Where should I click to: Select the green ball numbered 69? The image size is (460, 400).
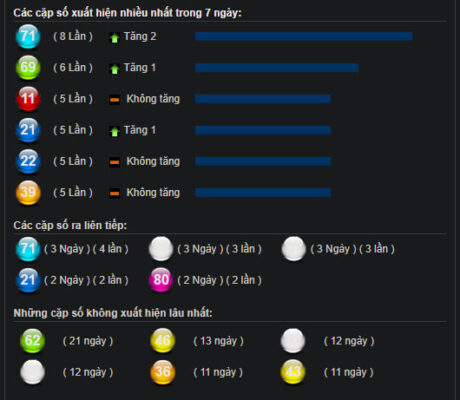[x=28, y=68]
